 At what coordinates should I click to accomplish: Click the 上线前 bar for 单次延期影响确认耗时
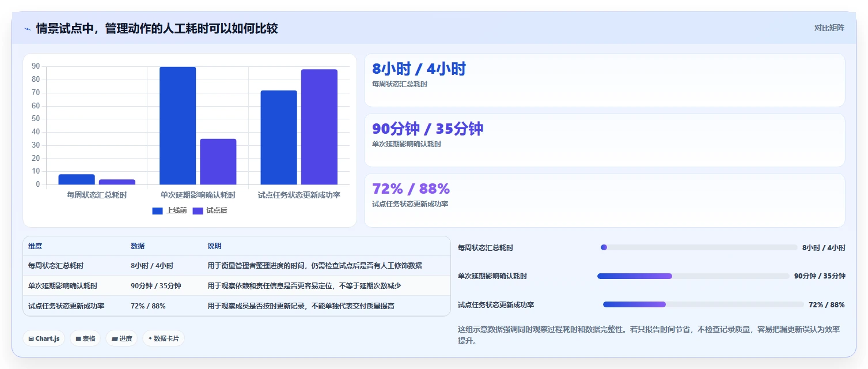(178, 126)
